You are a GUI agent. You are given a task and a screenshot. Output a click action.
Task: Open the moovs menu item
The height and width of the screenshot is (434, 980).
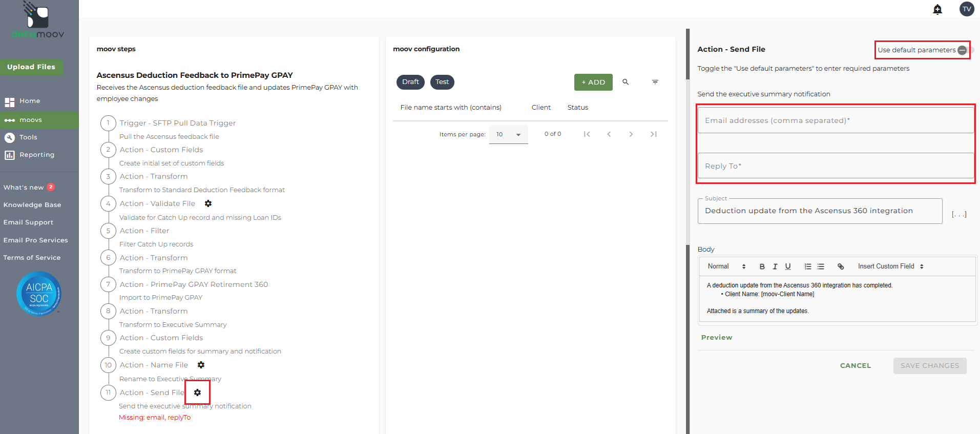39,120
